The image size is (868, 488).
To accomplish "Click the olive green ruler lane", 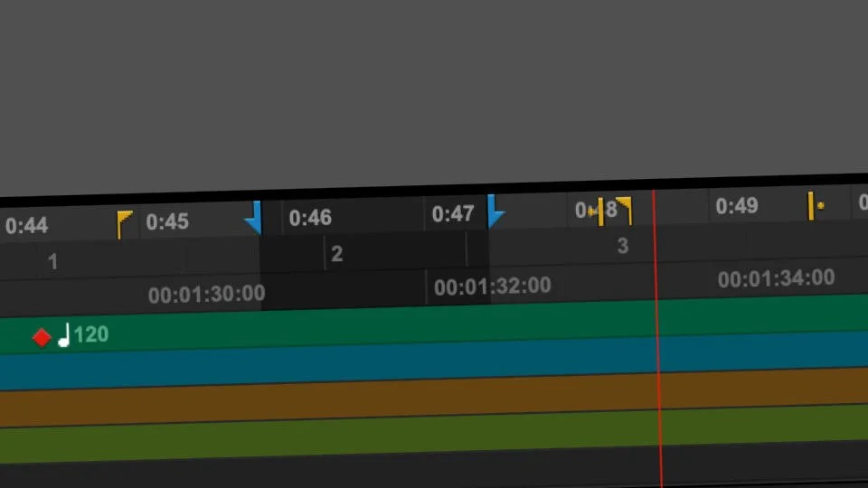I will click(434, 433).
